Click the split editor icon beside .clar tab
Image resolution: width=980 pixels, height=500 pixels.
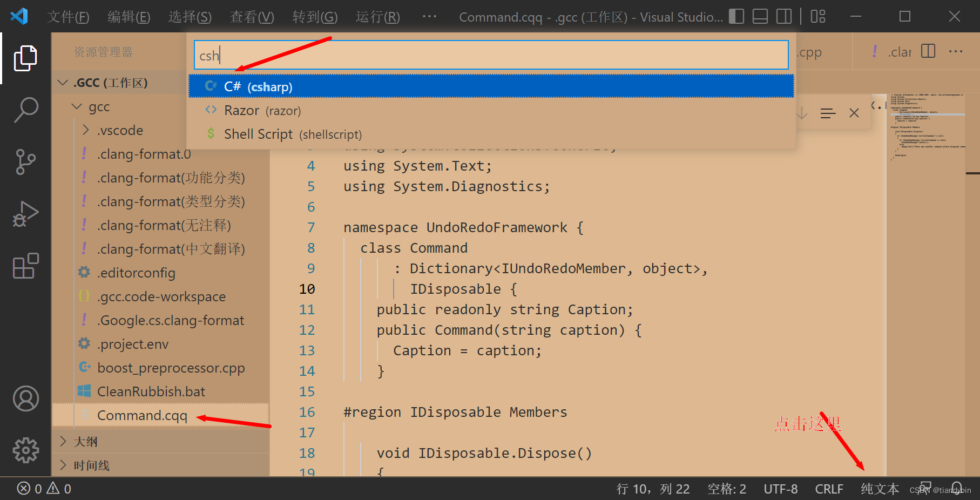pos(928,51)
